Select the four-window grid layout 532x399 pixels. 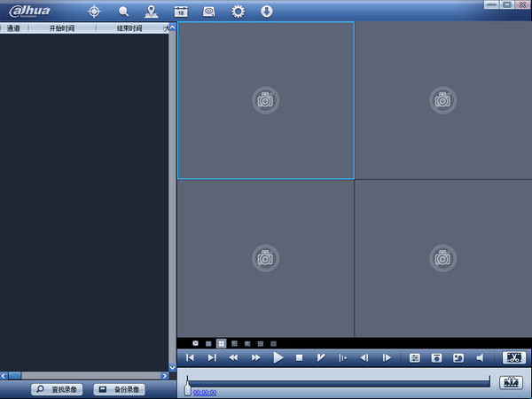[221, 344]
